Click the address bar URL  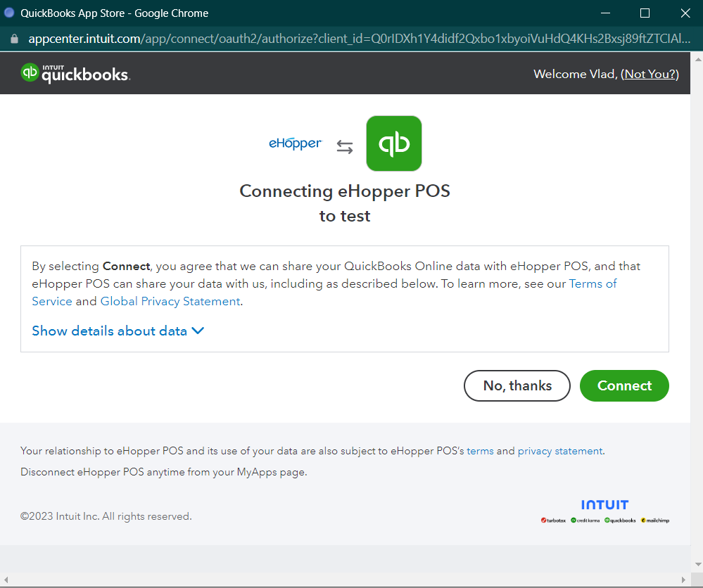tap(359, 39)
